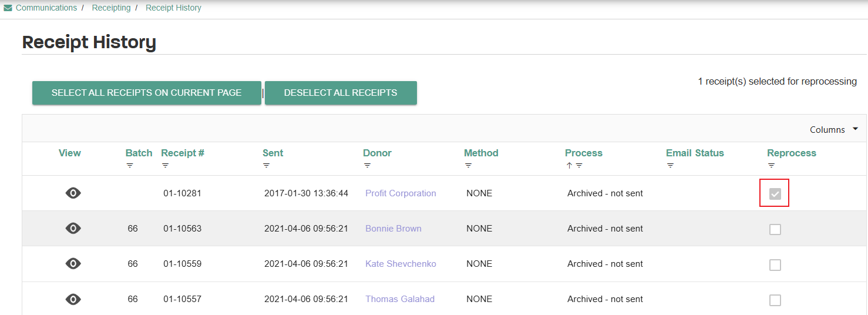Check Reprocess box for Kate Shevchenko

(775, 265)
